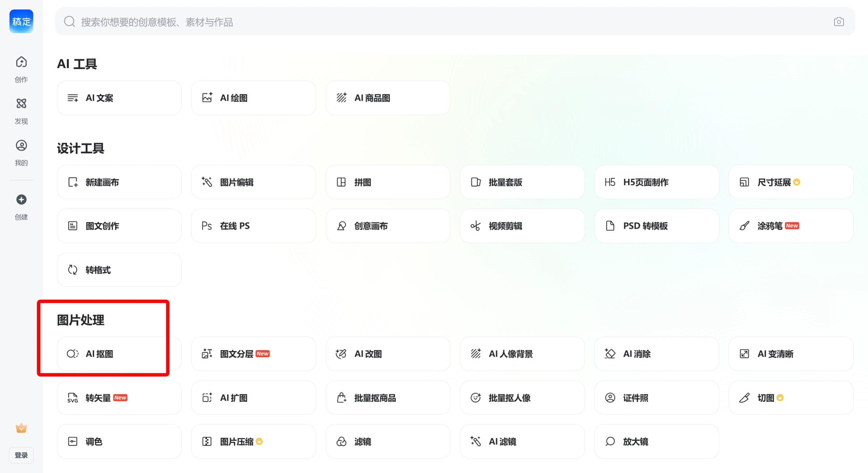Open the 证件照 ID photo tool
The height and width of the screenshot is (473, 868).
pyautogui.click(x=657, y=398)
